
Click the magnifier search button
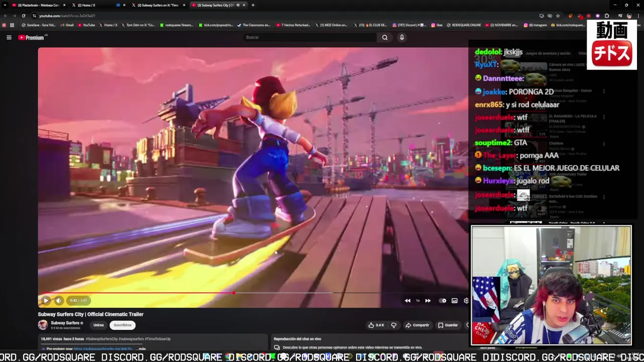tap(385, 37)
